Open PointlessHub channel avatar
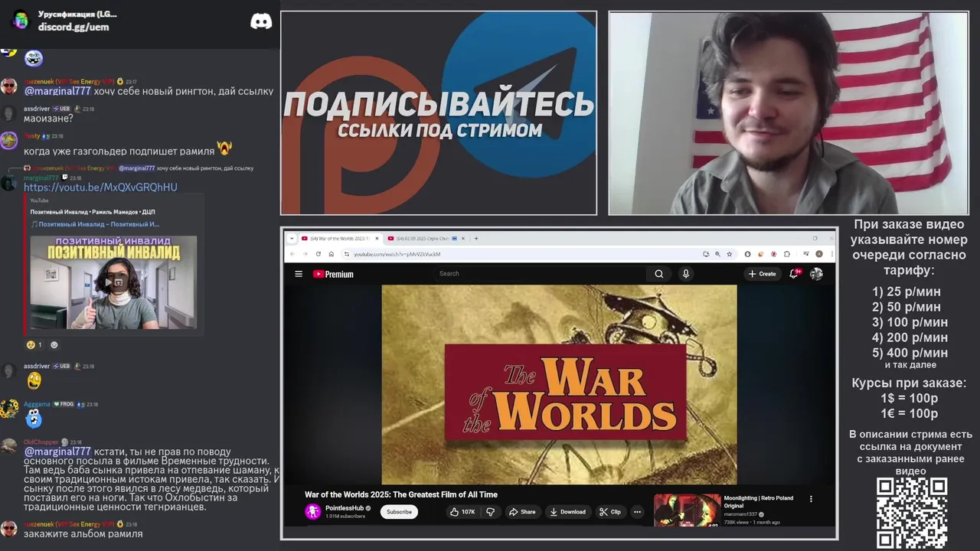Viewport: 980px width, 551px height. click(312, 512)
